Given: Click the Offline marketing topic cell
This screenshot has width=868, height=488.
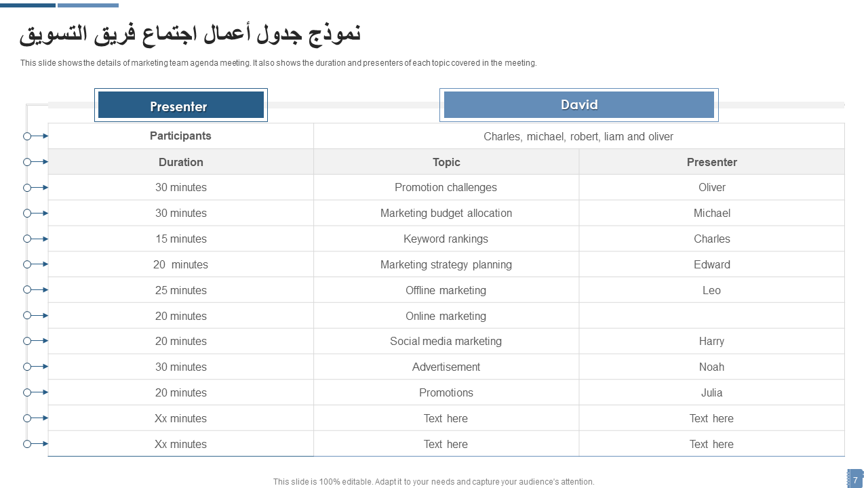Looking at the screenshot, I should click(446, 290).
